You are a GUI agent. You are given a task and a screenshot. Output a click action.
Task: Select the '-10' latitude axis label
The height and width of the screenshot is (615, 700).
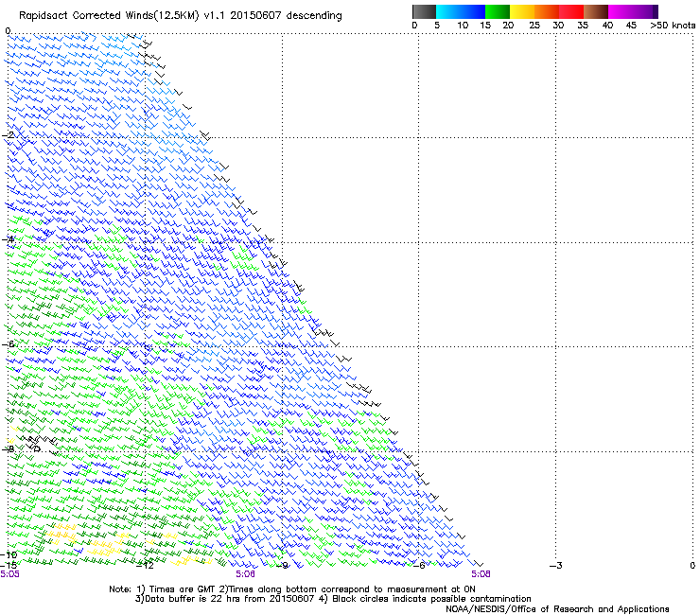[9, 555]
